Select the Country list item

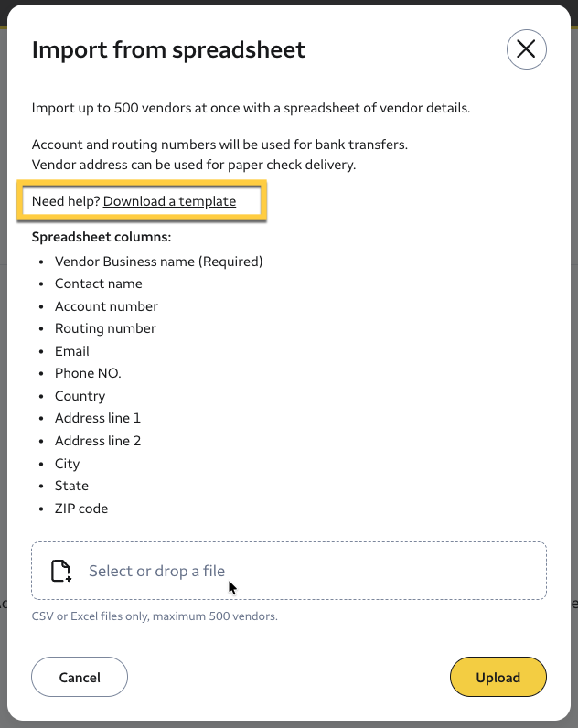pos(80,396)
